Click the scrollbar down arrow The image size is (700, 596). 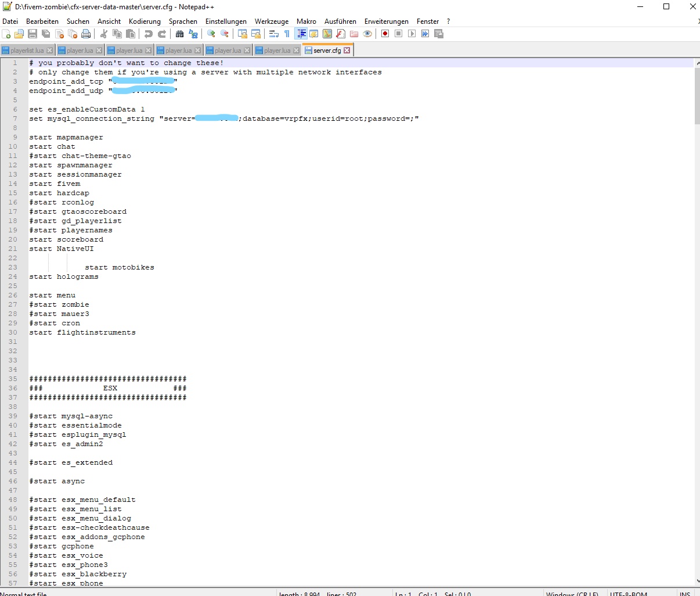click(697, 581)
